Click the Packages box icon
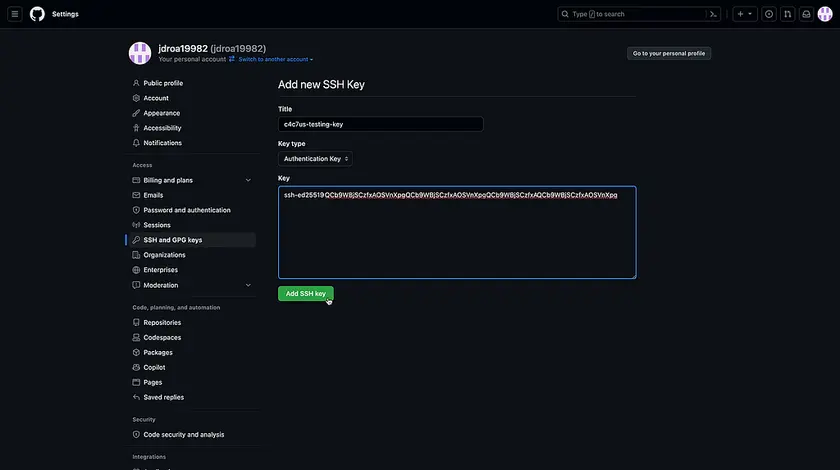840x470 pixels. (136, 353)
